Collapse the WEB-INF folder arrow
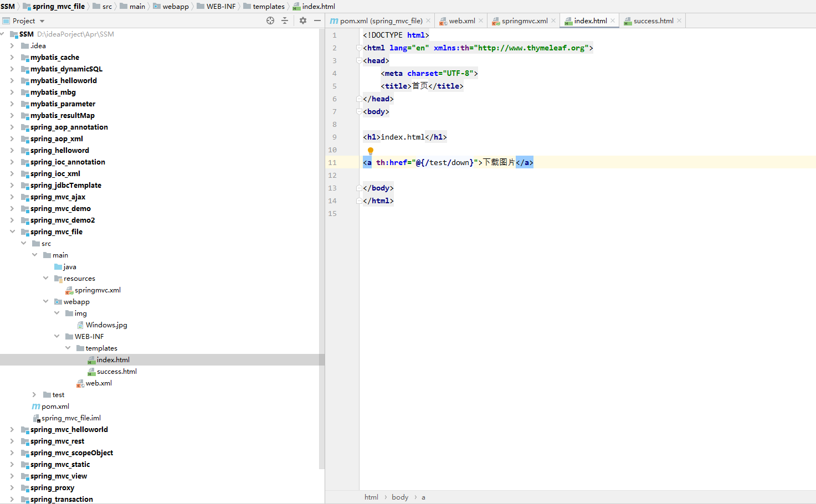 [57, 336]
